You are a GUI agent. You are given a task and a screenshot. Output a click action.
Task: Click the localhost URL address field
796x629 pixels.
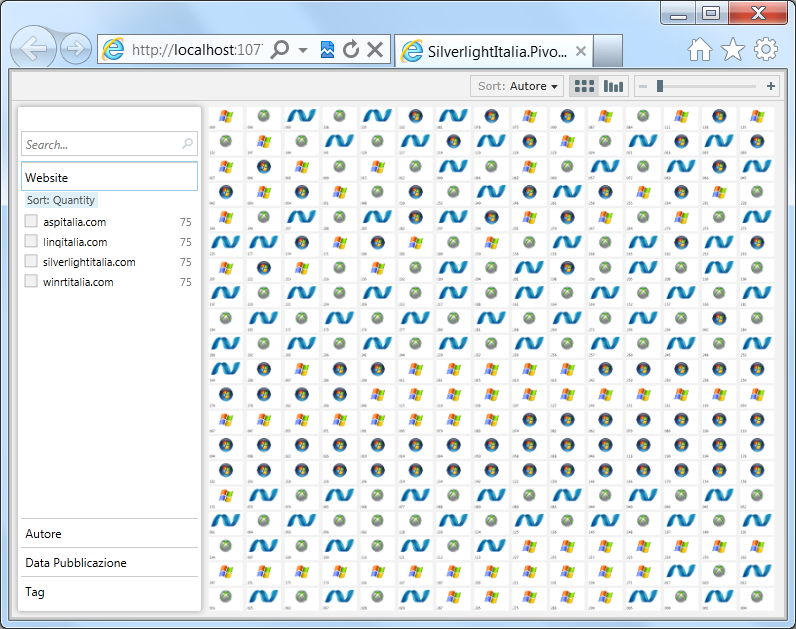point(197,50)
